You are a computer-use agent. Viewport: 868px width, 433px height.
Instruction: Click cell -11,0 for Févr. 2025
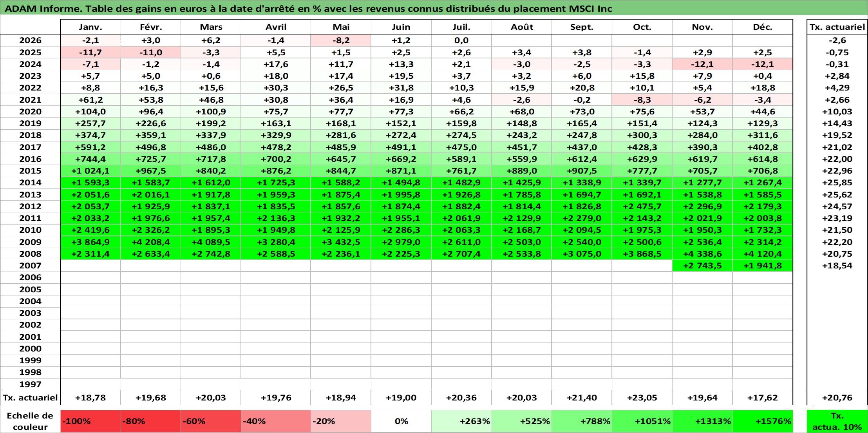(x=151, y=53)
